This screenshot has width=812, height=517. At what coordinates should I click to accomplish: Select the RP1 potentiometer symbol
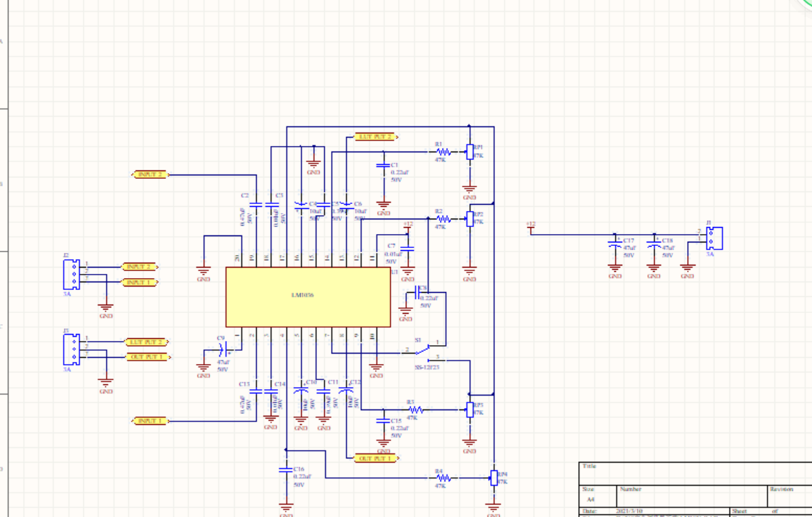coord(470,152)
